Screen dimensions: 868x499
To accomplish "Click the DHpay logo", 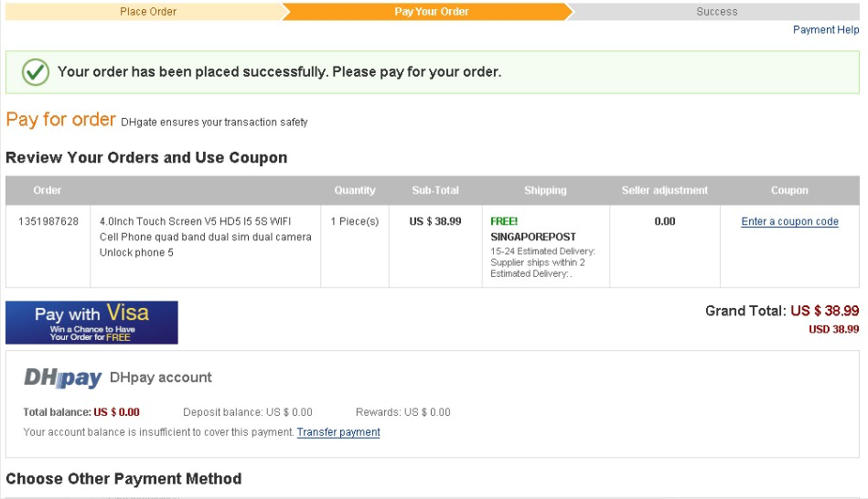I will (x=62, y=377).
